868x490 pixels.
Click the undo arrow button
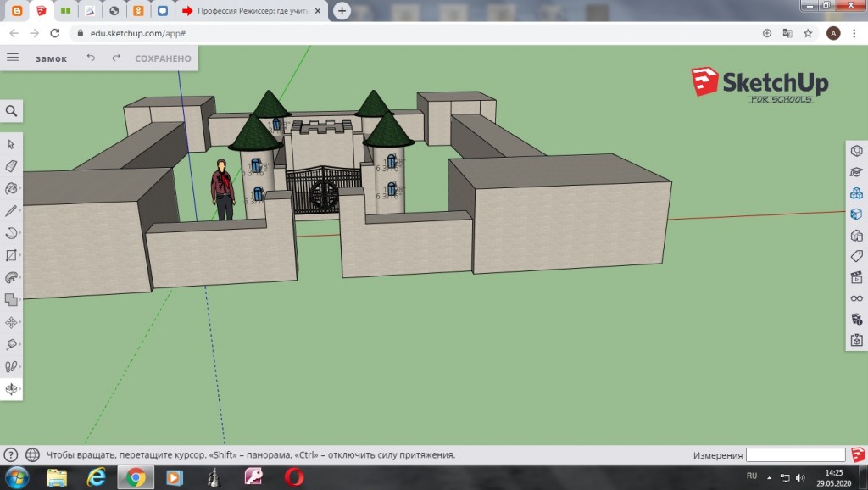91,58
